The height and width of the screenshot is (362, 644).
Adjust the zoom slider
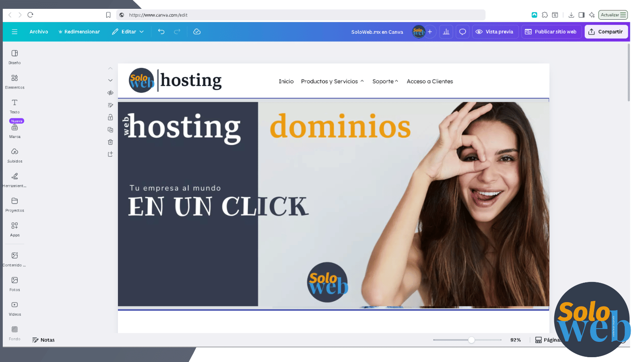pyautogui.click(x=471, y=340)
